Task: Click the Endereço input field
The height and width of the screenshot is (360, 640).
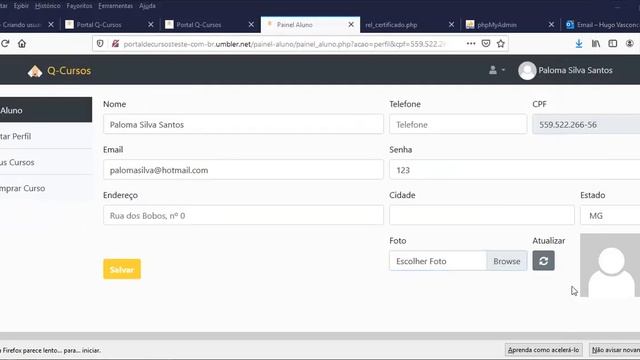Action: (x=243, y=216)
